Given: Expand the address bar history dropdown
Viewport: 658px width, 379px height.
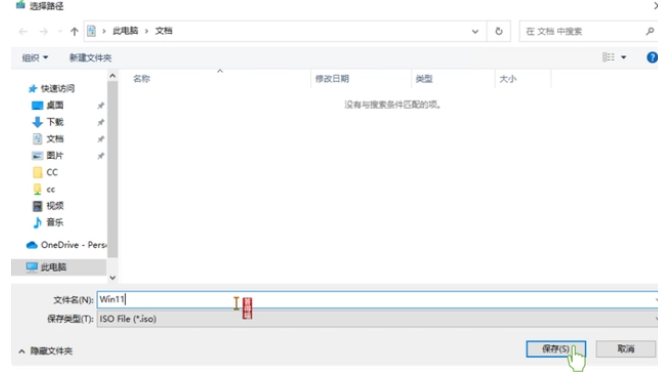Looking at the screenshot, I should pos(475,31).
